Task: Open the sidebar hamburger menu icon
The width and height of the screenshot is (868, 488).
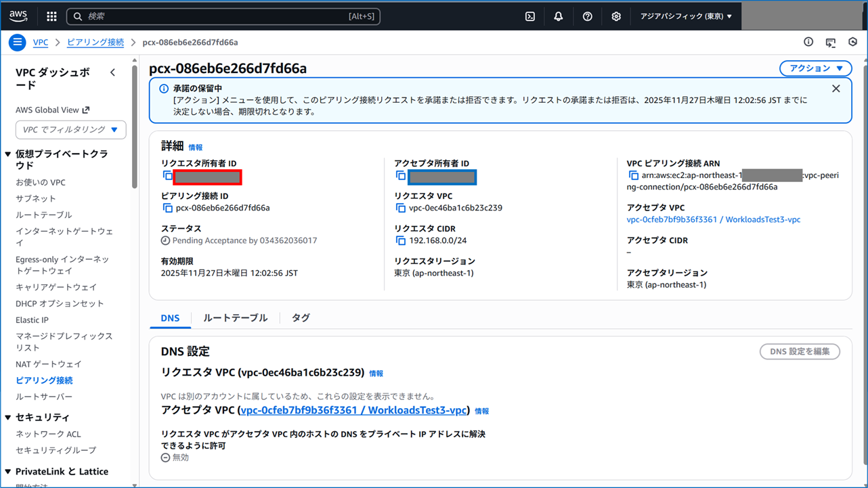Action: (17, 42)
